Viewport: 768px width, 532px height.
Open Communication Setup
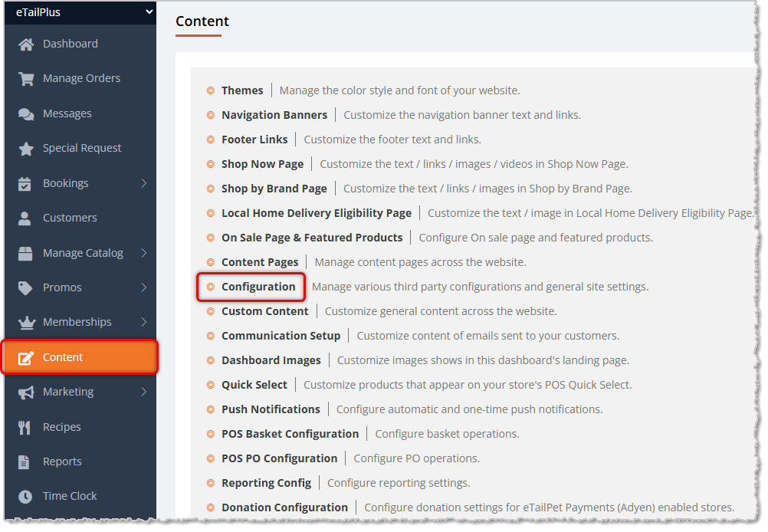pos(281,336)
